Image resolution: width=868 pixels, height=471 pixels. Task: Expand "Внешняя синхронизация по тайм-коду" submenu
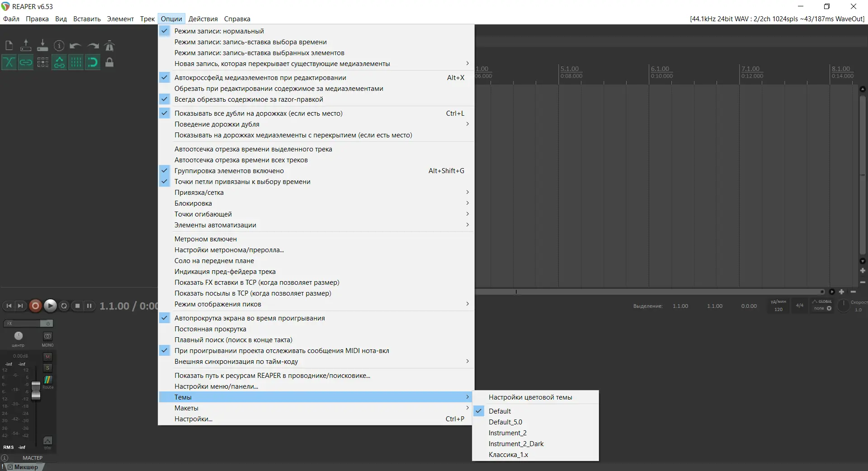[x=316, y=362]
